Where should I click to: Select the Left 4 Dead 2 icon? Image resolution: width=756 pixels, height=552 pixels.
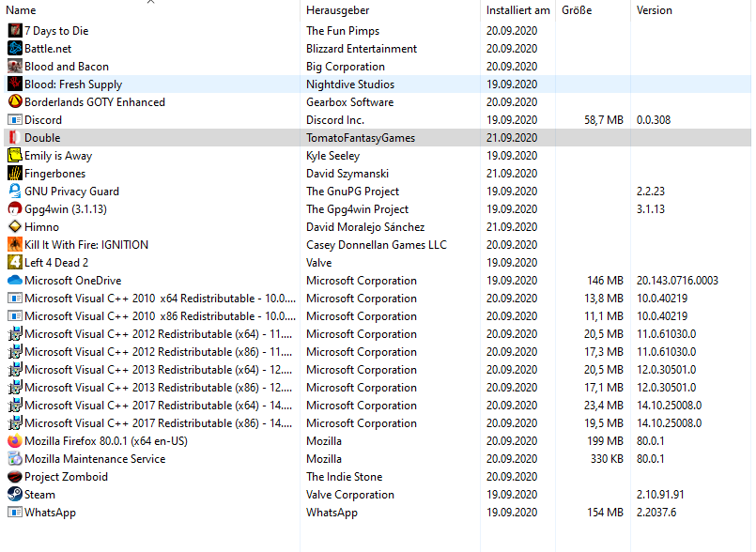(15, 263)
